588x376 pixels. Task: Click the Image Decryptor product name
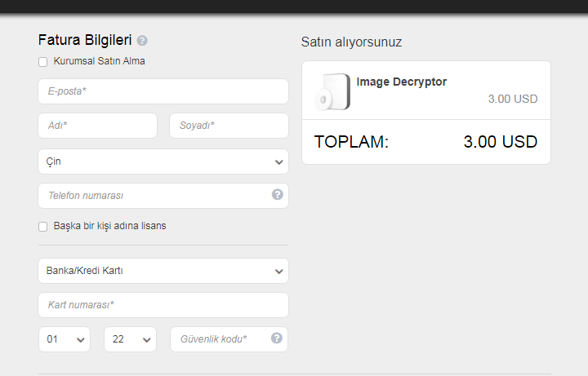coord(401,82)
